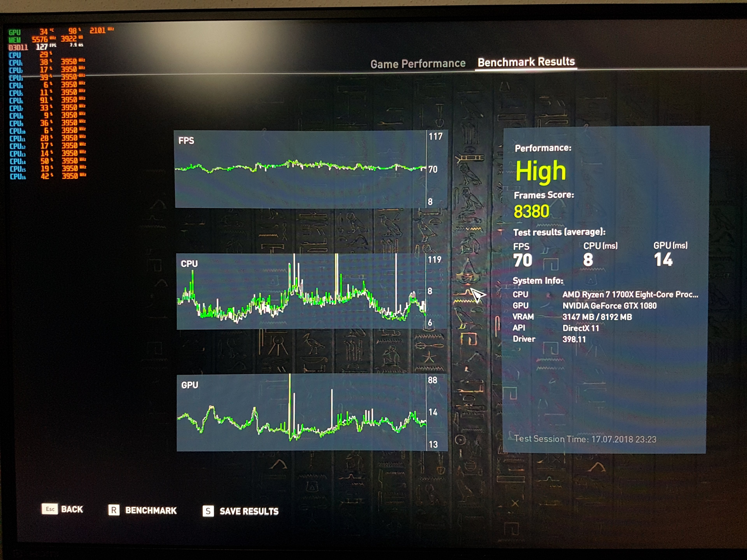Click the NVIDIA GeForce GTX 1080 entry

(x=609, y=306)
